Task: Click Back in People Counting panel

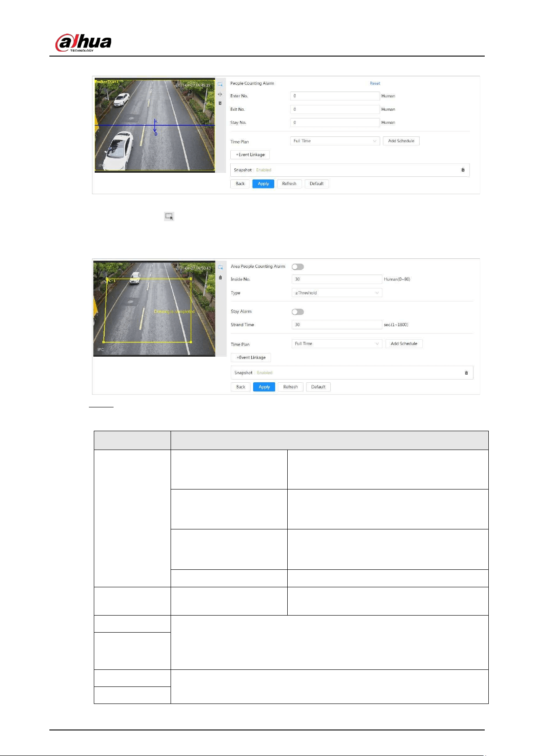Action: pyautogui.click(x=240, y=184)
